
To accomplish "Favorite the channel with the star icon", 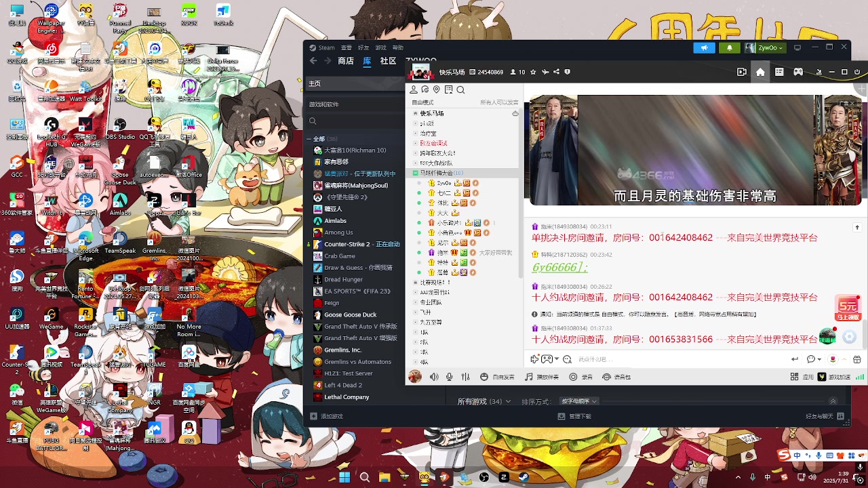I will (x=533, y=72).
